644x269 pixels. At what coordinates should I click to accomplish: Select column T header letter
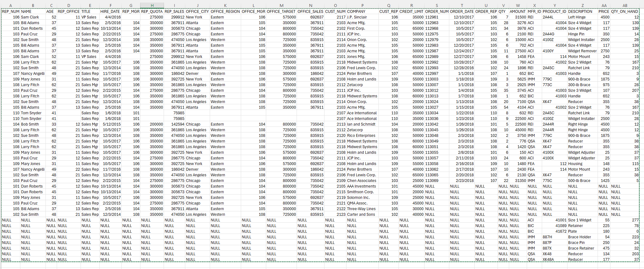[462, 5]
